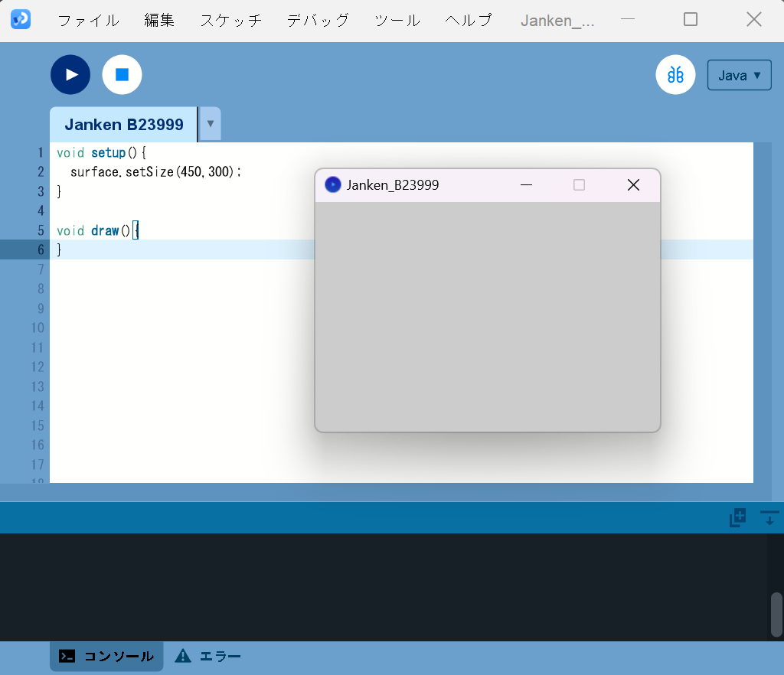Toggle the debugger butterfly icon
The height and width of the screenshot is (675, 784).
[x=675, y=74]
